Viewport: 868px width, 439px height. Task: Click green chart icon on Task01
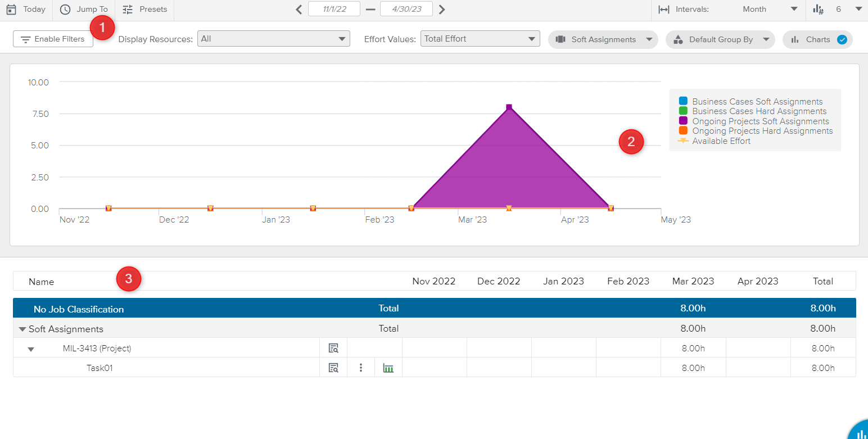coord(388,368)
